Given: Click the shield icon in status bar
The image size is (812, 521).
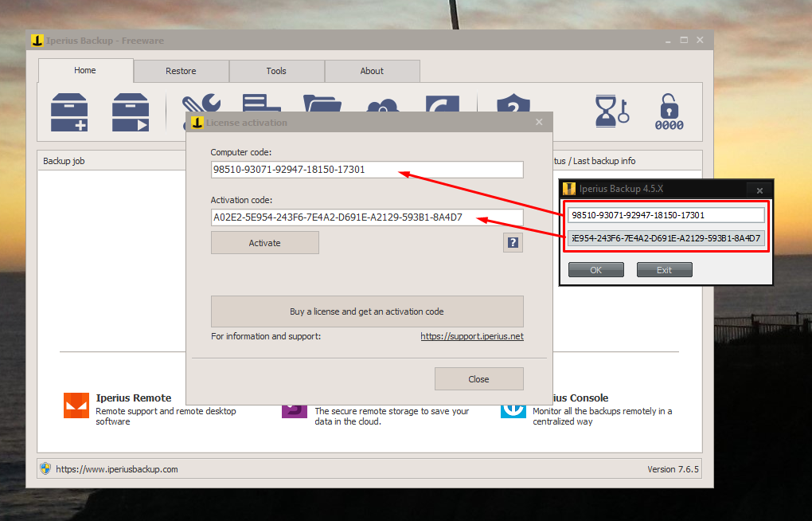Looking at the screenshot, I should click(x=45, y=468).
